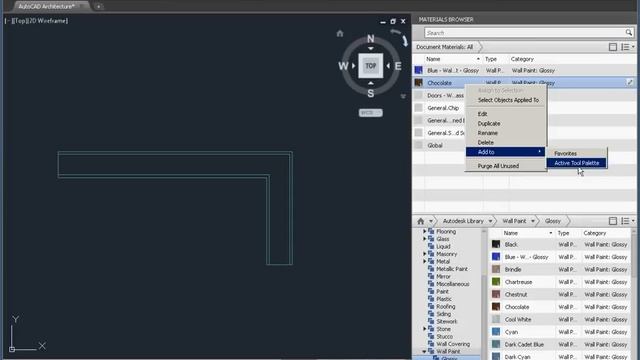Toggle document materials panel display icon
Viewport: 640px width, 360px height.
click(x=612, y=47)
